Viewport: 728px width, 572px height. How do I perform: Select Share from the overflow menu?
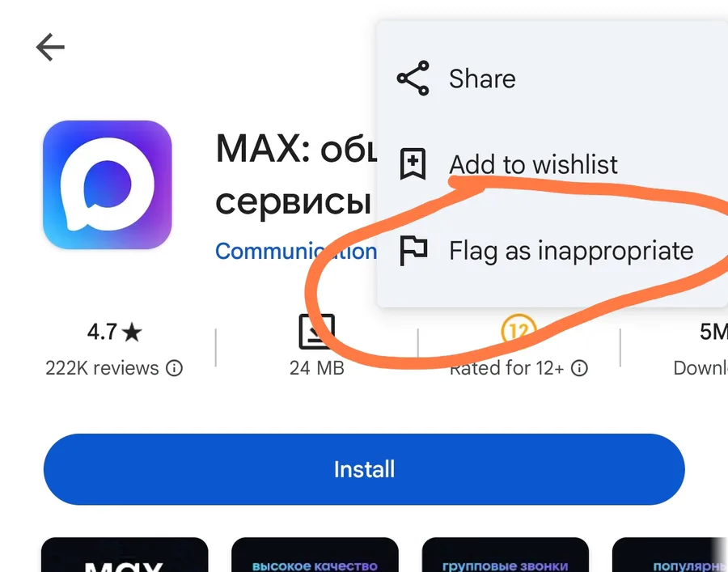click(x=552, y=78)
